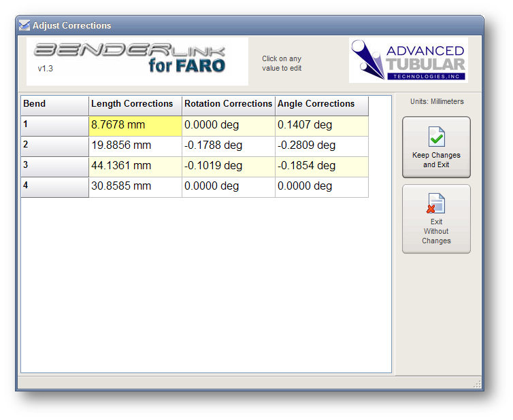Viewport: 513px width, 420px height.
Task: Select the -0.1854 deg angle correction
Action: pyautogui.click(x=321, y=166)
